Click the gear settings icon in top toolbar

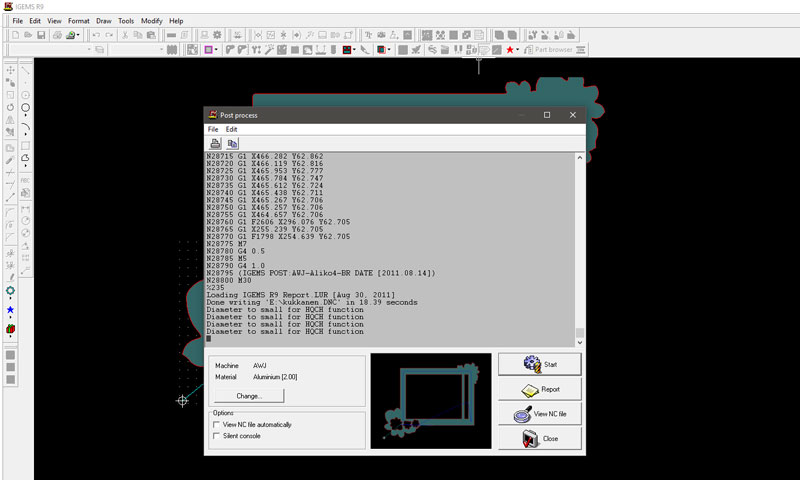coord(217,35)
